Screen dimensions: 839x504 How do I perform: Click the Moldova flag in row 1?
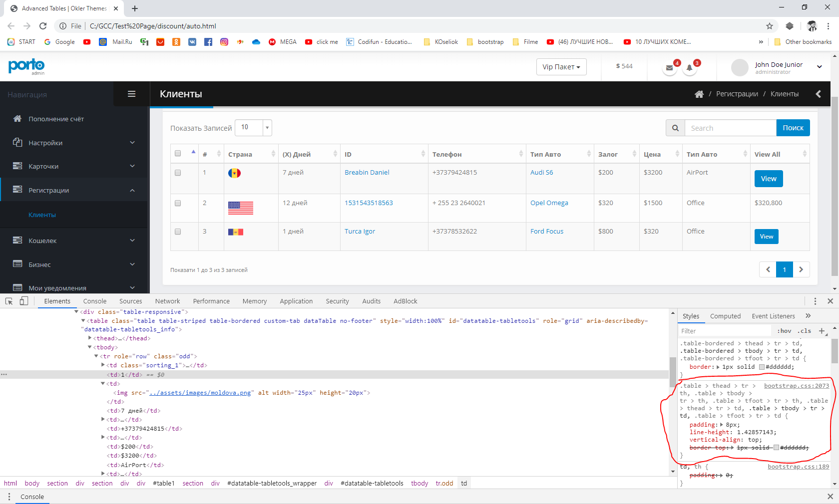click(234, 173)
